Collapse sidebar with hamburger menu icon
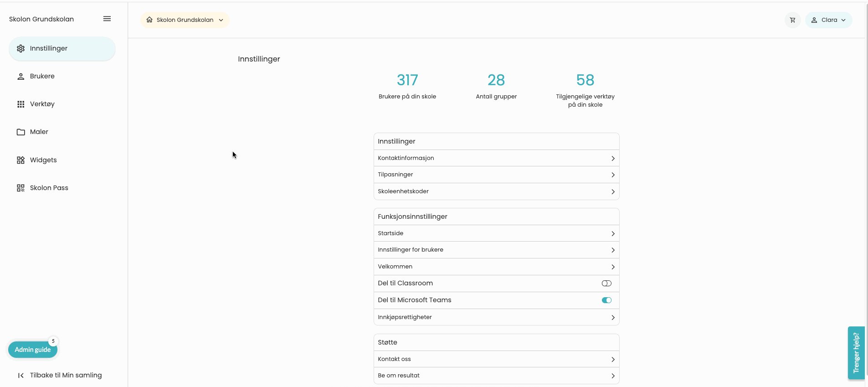The image size is (868, 387). tap(107, 19)
